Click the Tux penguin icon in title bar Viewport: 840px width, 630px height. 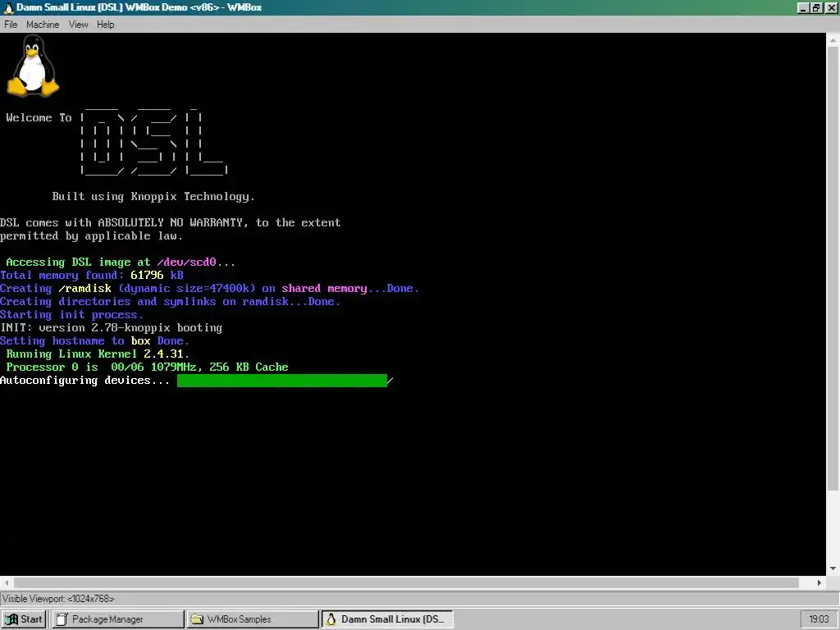pyautogui.click(x=8, y=7)
